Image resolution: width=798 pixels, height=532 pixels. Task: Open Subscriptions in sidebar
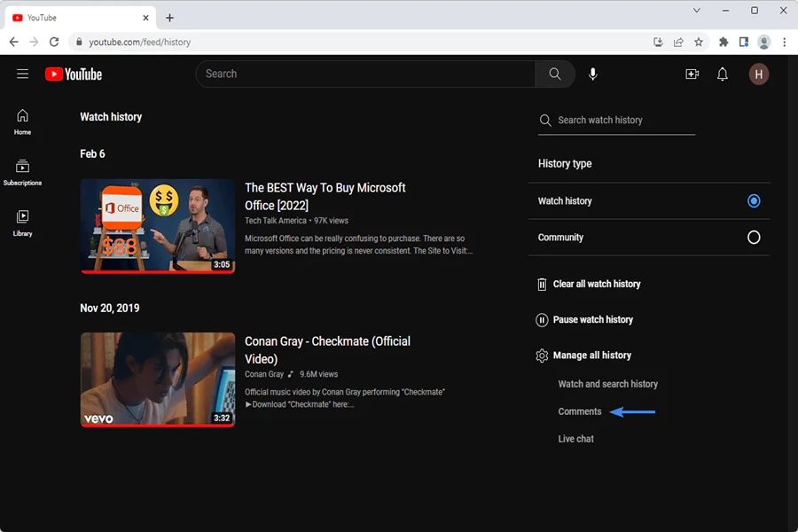[22, 173]
